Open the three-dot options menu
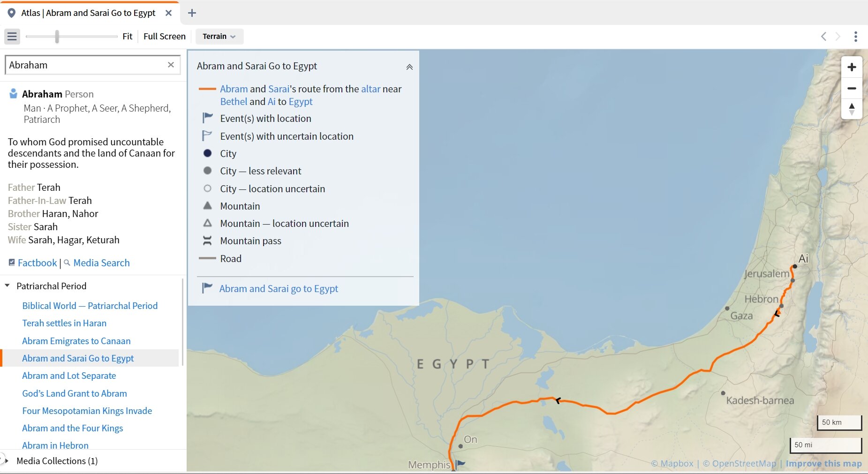 click(857, 37)
